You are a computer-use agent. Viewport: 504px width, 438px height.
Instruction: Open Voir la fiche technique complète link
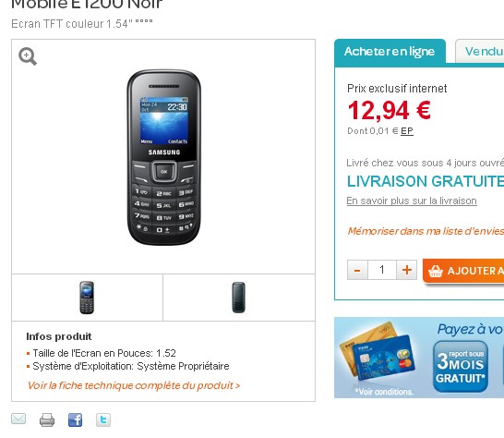coord(134,385)
